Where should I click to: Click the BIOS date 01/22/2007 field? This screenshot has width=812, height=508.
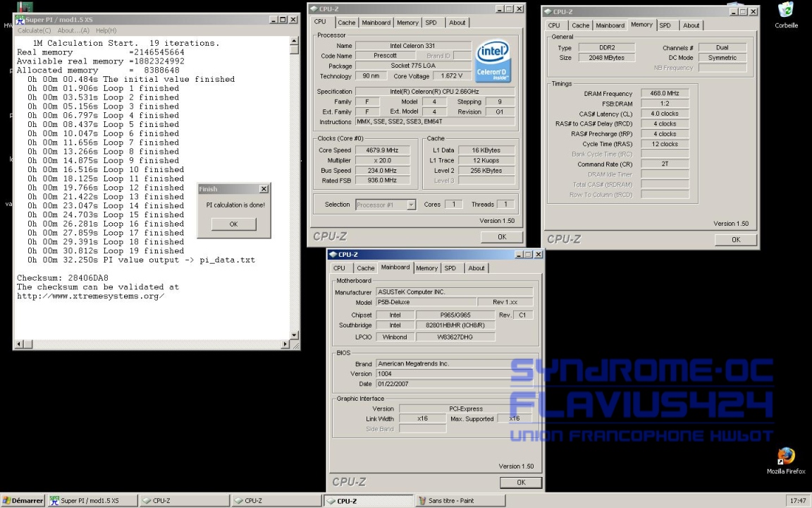454,384
